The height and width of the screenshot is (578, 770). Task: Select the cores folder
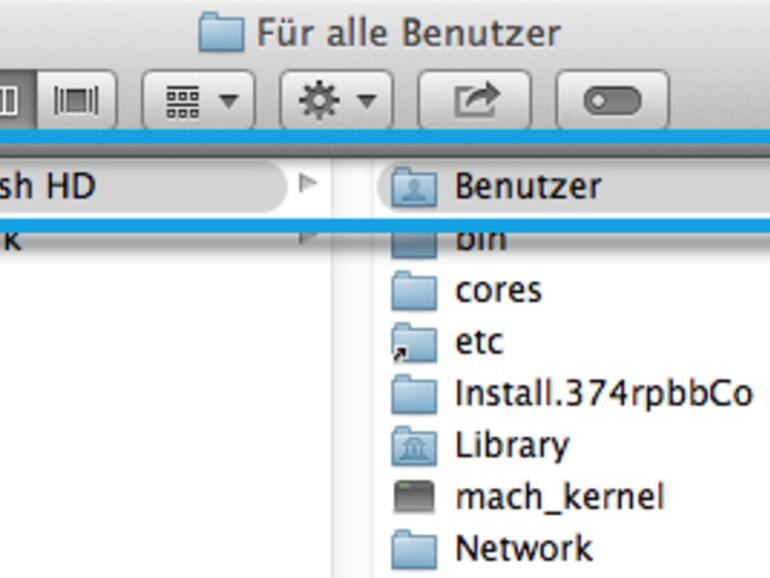coord(498,290)
